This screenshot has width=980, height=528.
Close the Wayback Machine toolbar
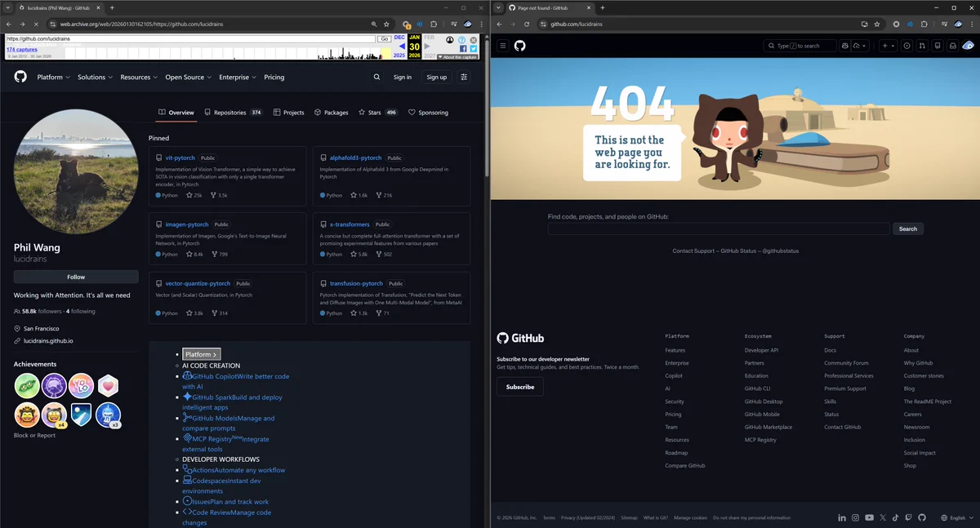473,39
